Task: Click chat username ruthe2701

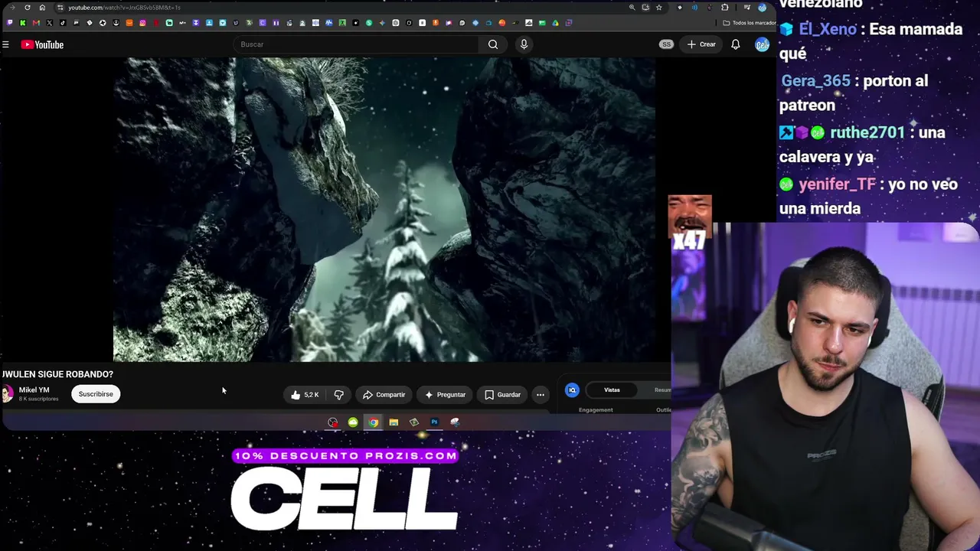Action: (867, 132)
